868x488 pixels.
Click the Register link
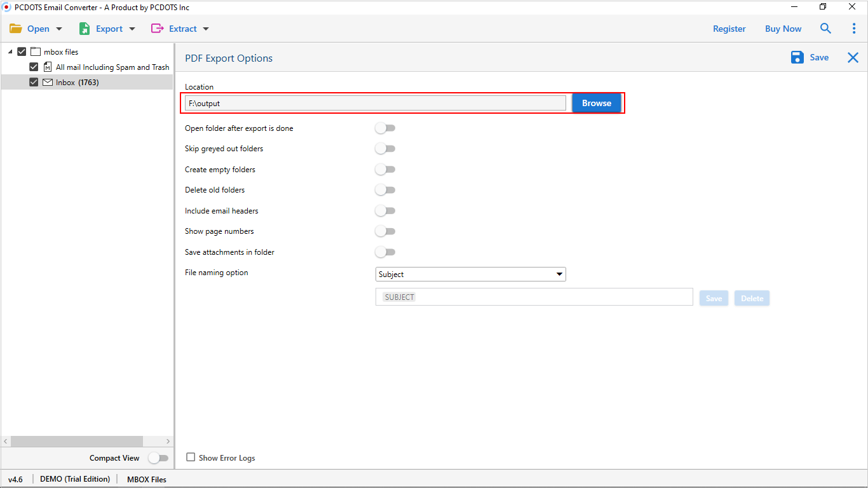[729, 29]
